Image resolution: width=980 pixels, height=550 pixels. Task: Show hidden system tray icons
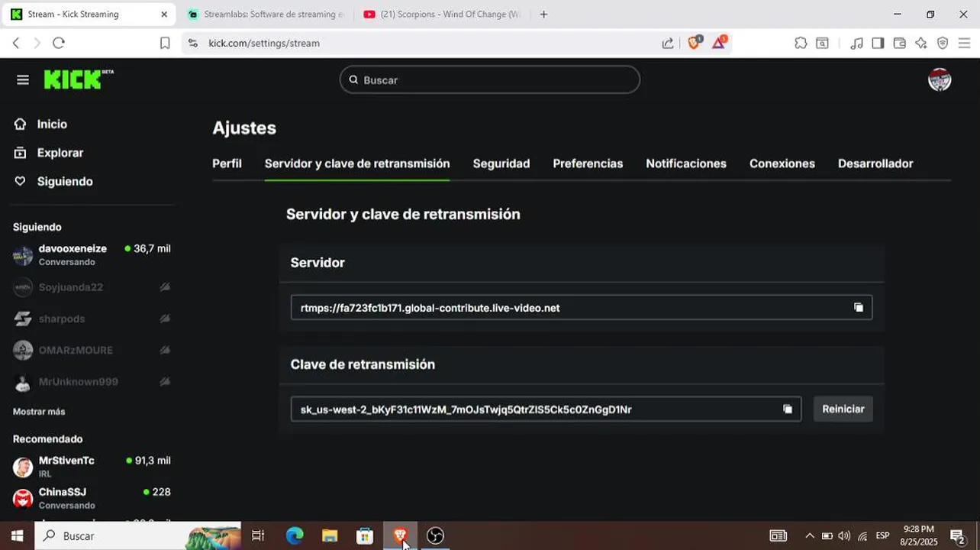(810, 536)
